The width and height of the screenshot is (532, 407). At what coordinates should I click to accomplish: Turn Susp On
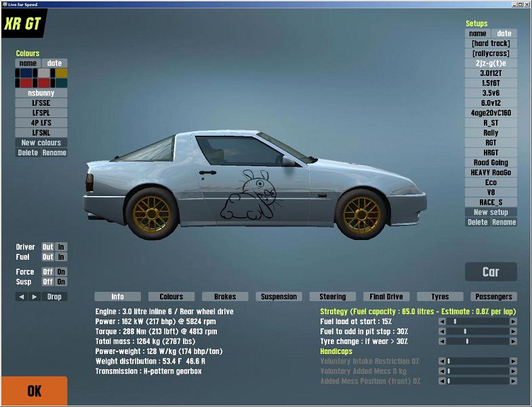pyautogui.click(x=61, y=282)
